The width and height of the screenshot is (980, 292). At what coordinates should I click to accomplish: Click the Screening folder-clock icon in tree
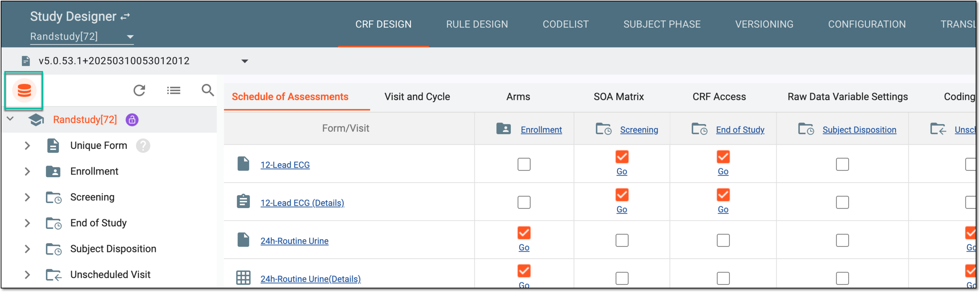click(54, 198)
